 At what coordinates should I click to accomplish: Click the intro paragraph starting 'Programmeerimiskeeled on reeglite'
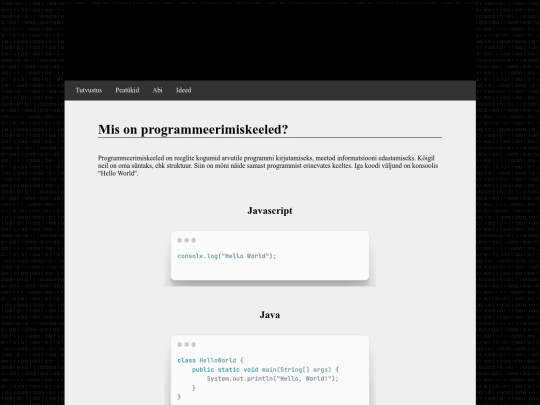[268, 166]
